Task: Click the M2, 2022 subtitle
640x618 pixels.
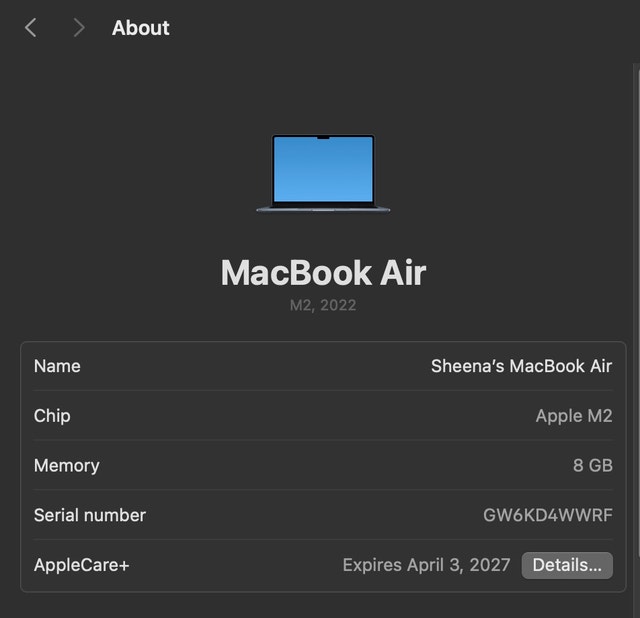Action: tap(323, 305)
